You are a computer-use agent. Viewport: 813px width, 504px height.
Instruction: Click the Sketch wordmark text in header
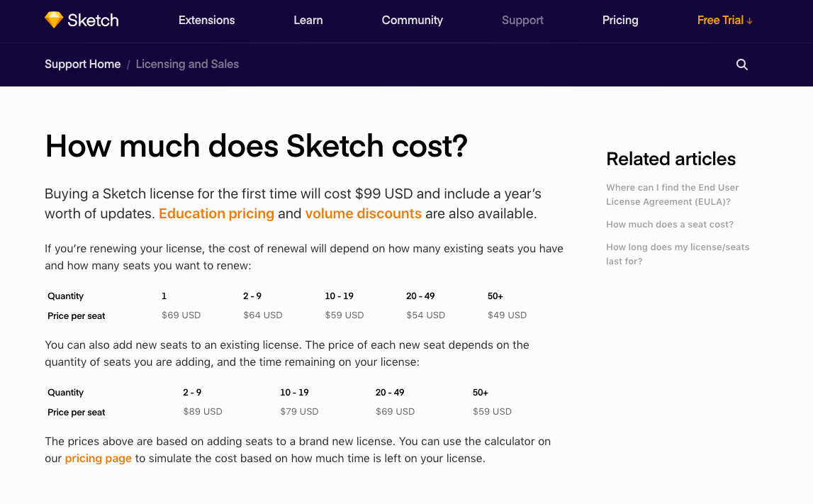[93, 21]
